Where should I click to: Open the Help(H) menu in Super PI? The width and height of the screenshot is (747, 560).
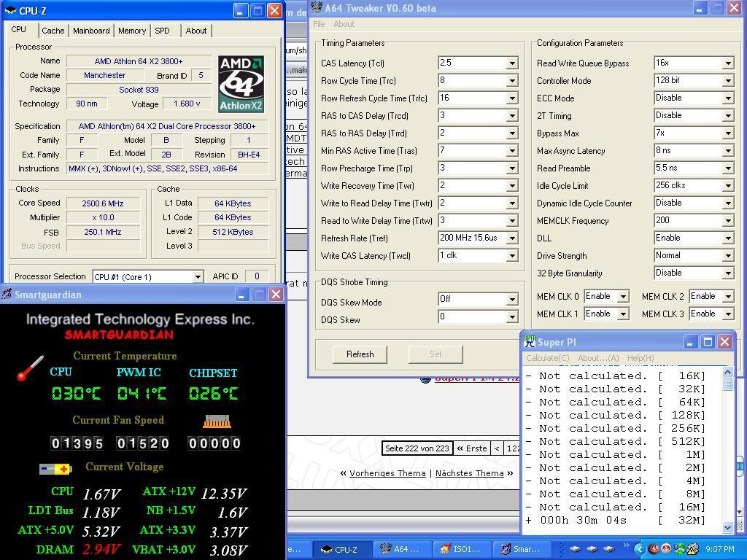(x=640, y=358)
